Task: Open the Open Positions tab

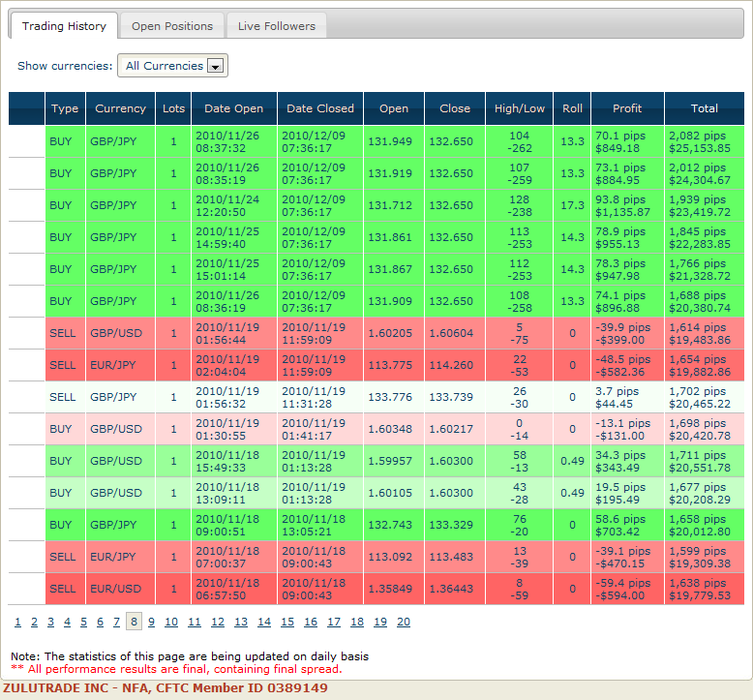Action: click(x=172, y=26)
